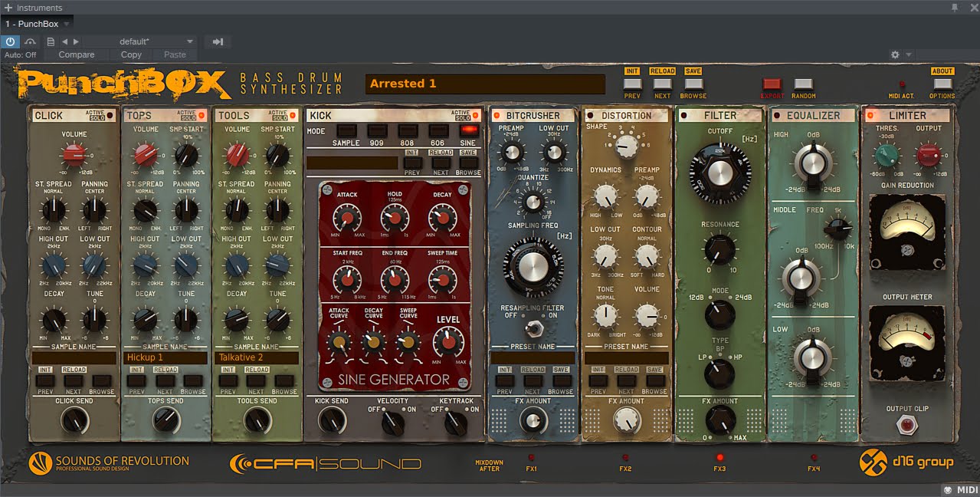The height and width of the screenshot is (497, 980).
Task: Click the Copy button
Action: pos(131,55)
